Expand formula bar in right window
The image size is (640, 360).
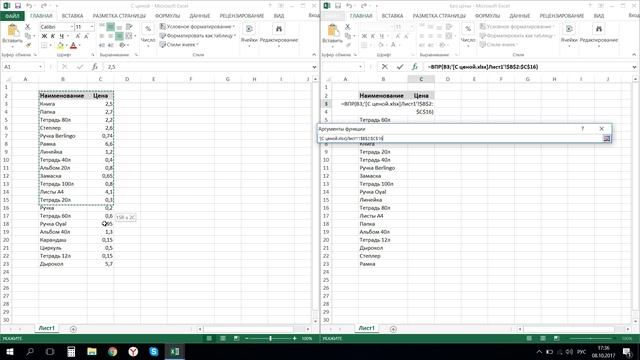634,67
